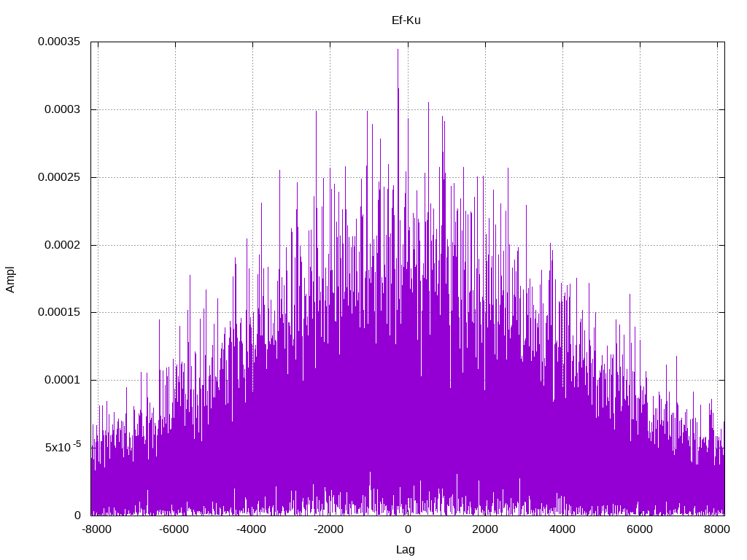Click x-axis tick label -2000
747x560 pixels.
point(329,529)
